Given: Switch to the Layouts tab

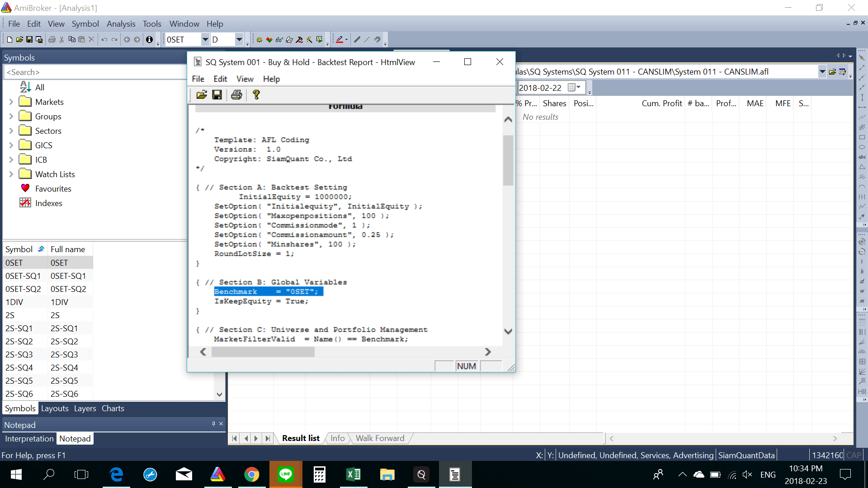Looking at the screenshot, I should [x=55, y=408].
